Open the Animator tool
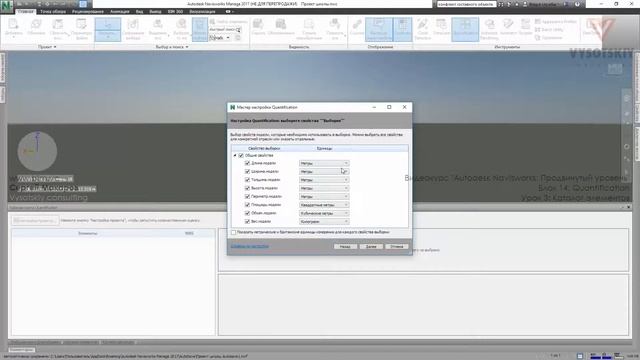This screenshot has height=360, width=640. point(508,27)
